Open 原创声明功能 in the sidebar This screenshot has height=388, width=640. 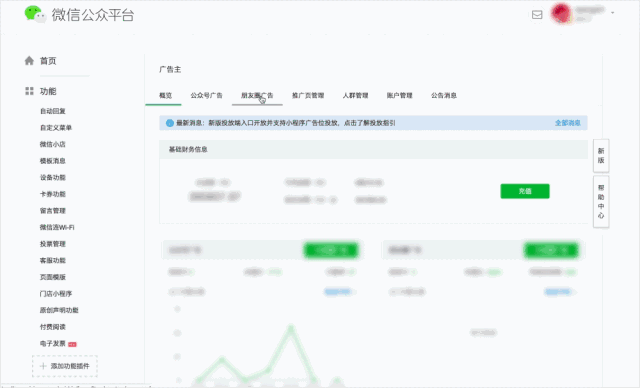click(59, 310)
